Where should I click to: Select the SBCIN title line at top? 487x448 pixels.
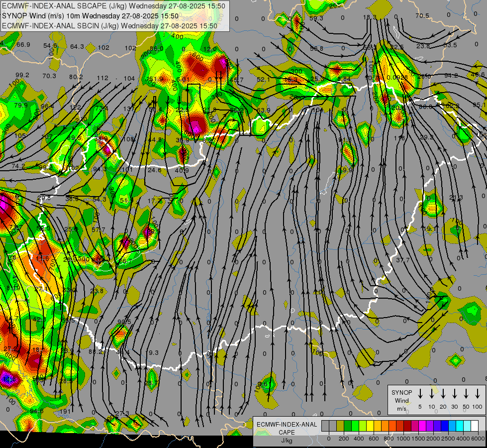pos(109,26)
